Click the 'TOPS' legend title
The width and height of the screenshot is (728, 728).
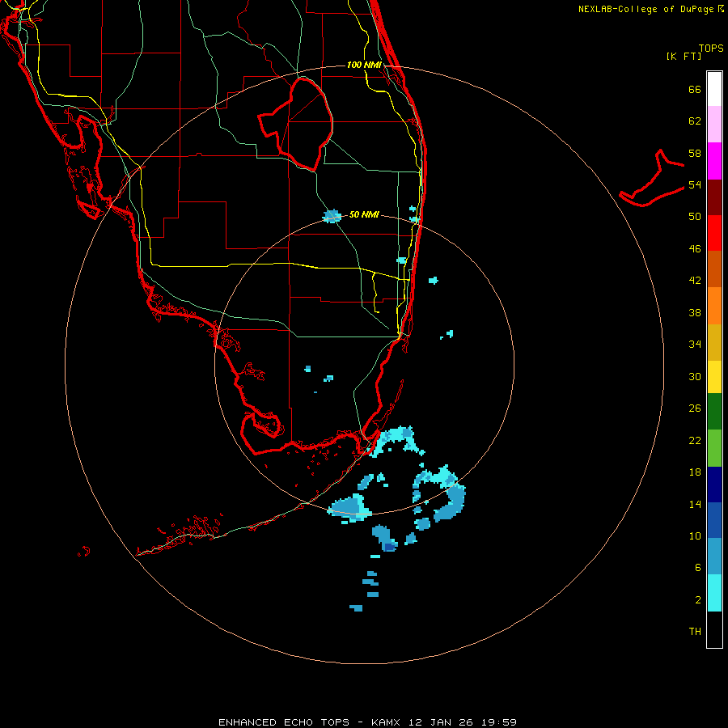click(x=711, y=48)
